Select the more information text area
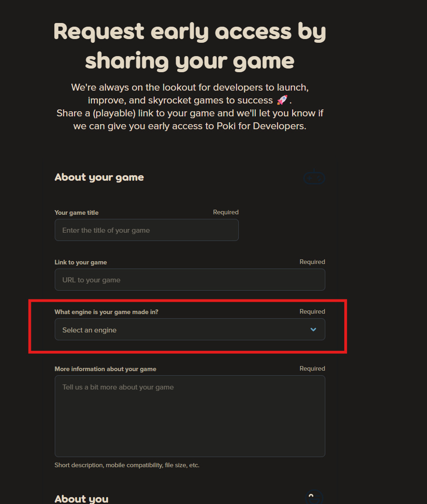This screenshot has height=504, width=427. pos(190,416)
